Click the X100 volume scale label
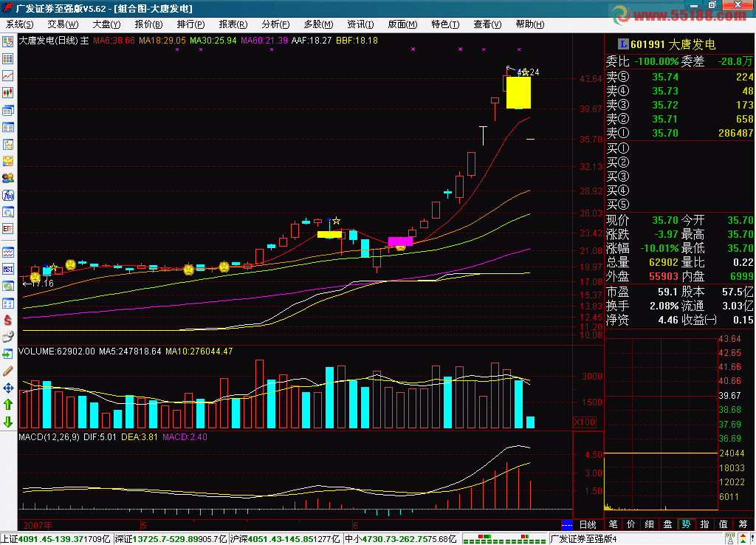Screen dimensions: 756x545 tap(585, 422)
